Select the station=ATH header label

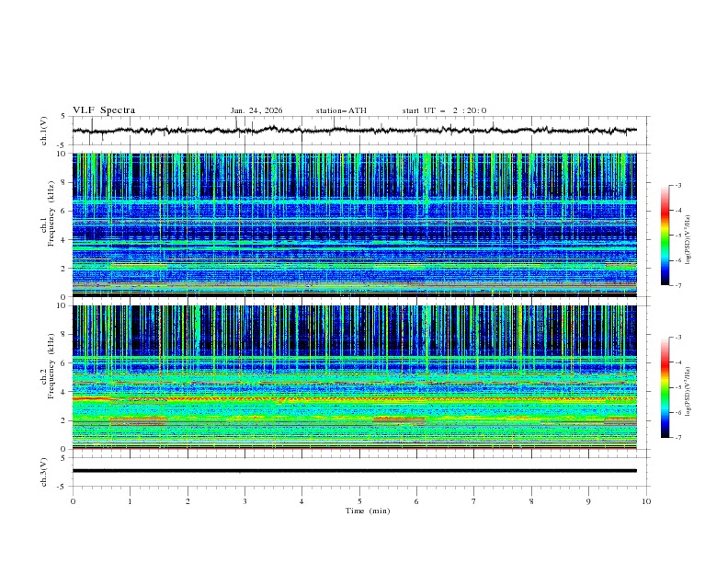click(341, 110)
